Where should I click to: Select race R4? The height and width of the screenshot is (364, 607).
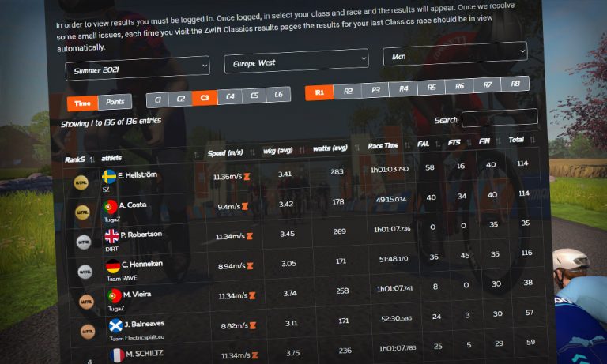[x=403, y=88]
